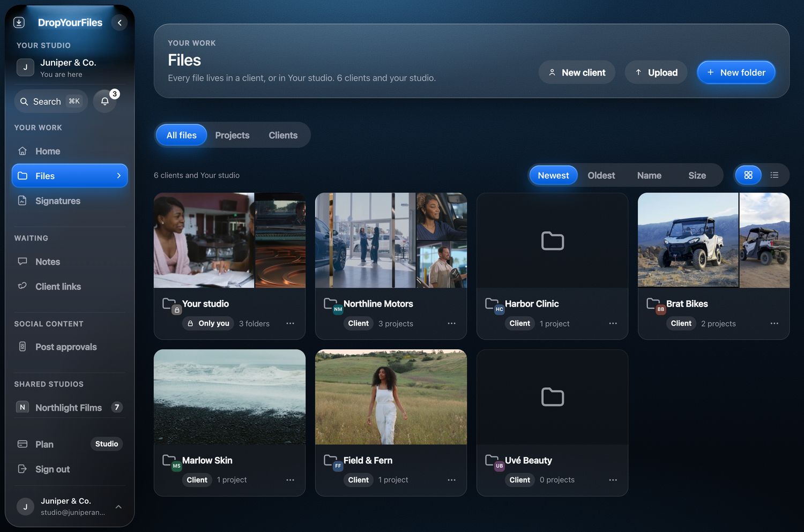The height and width of the screenshot is (532, 804).
Task: Open notifications bell with 3 badge
Action: 105,101
